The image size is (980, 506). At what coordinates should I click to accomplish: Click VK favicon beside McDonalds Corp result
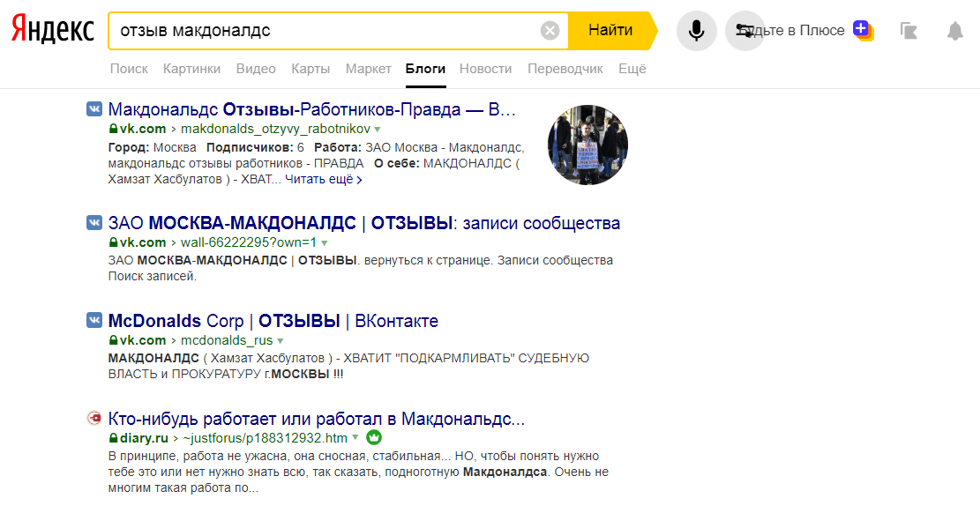click(94, 321)
